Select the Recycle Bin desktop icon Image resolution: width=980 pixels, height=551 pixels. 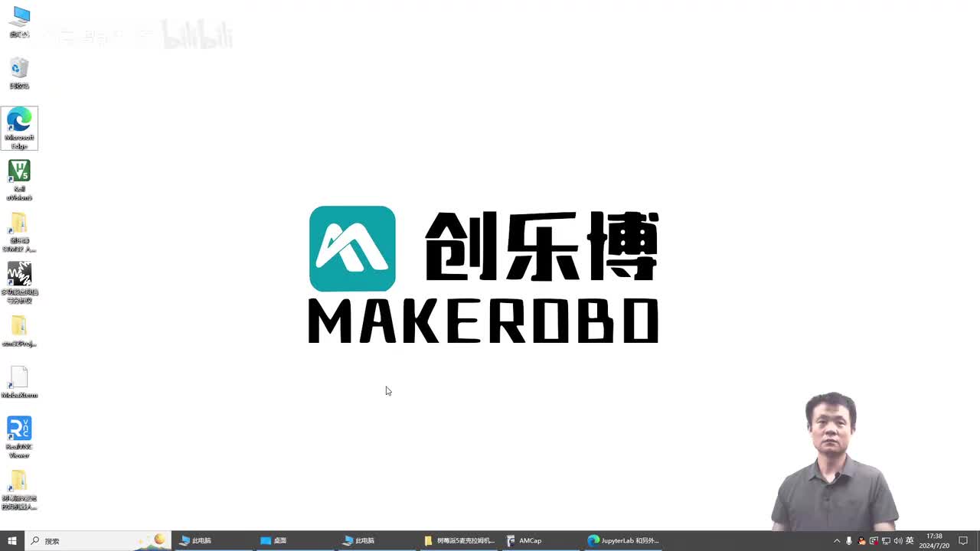click(x=19, y=74)
